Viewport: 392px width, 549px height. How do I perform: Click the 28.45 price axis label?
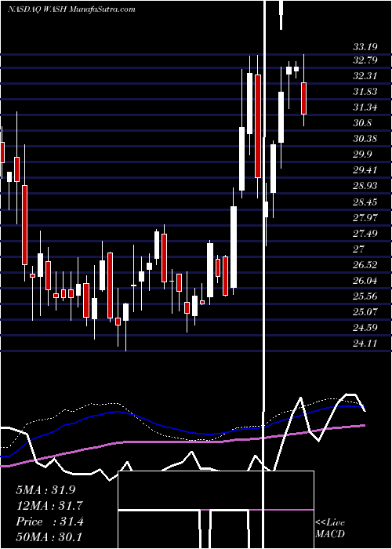coord(365,202)
